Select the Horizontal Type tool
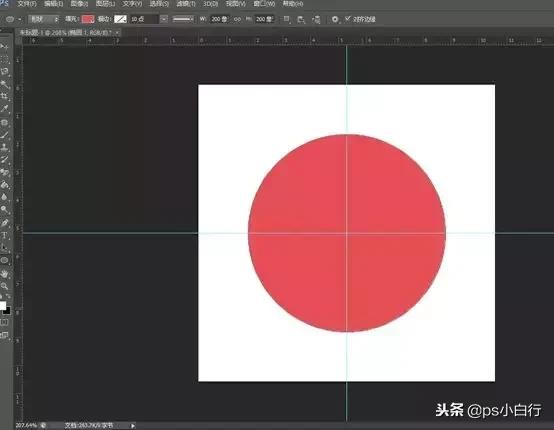 5,235
